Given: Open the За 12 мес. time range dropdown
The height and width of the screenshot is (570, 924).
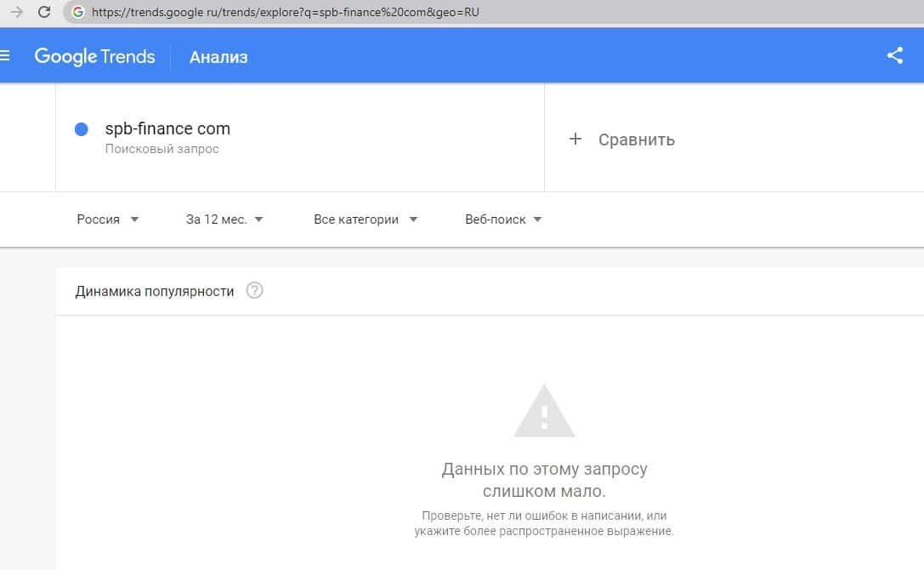Looking at the screenshot, I should click(x=224, y=219).
